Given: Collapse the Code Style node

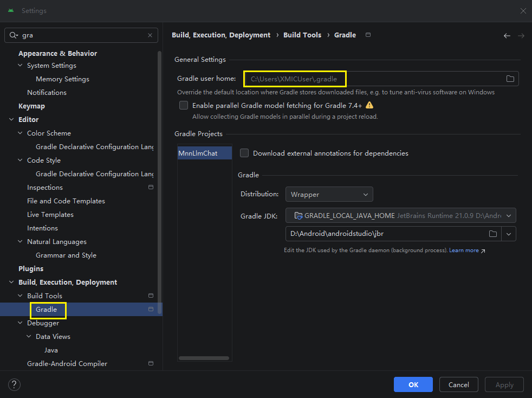Looking at the screenshot, I should point(21,160).
